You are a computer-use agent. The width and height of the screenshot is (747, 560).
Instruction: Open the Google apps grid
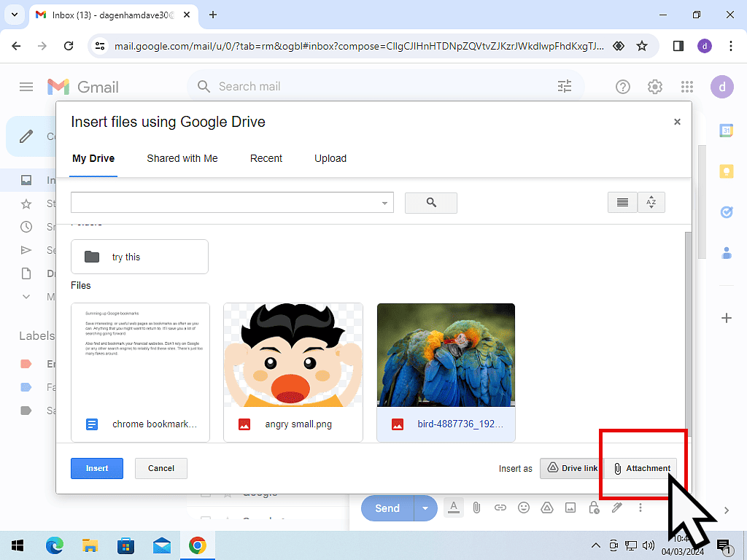tap(686, 87)
